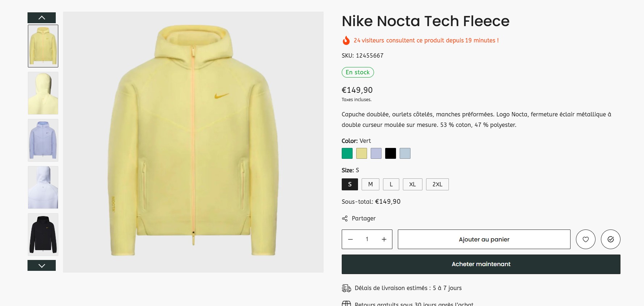Pick size 2XL option

coord(437,184)
